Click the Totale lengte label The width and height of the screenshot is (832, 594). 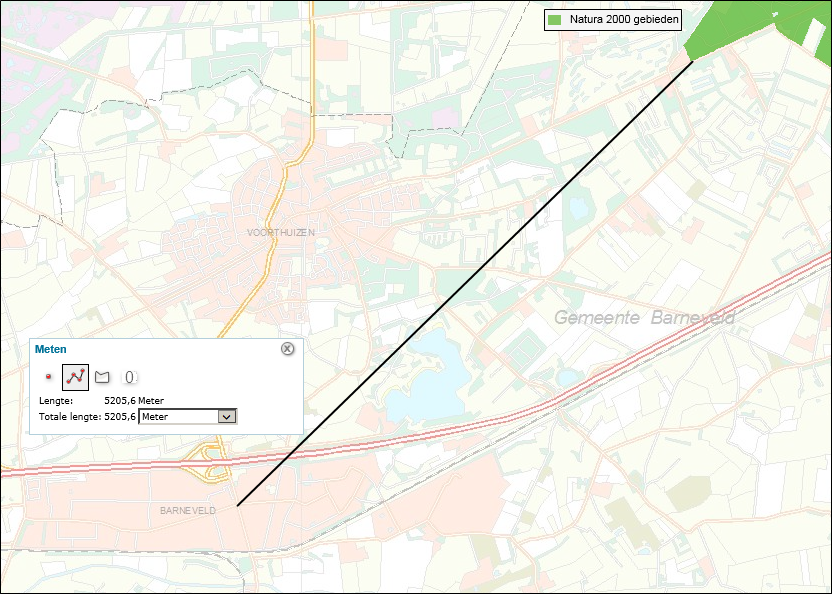pos(70,417)
